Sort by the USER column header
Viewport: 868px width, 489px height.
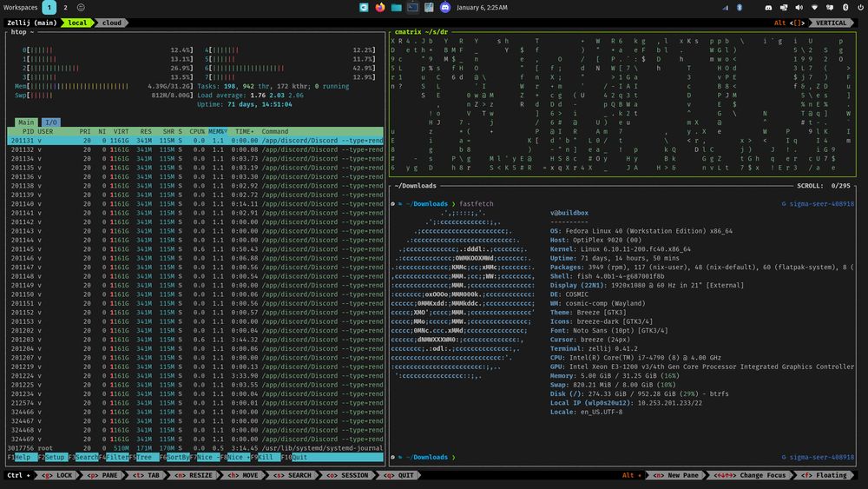[45, 131]
